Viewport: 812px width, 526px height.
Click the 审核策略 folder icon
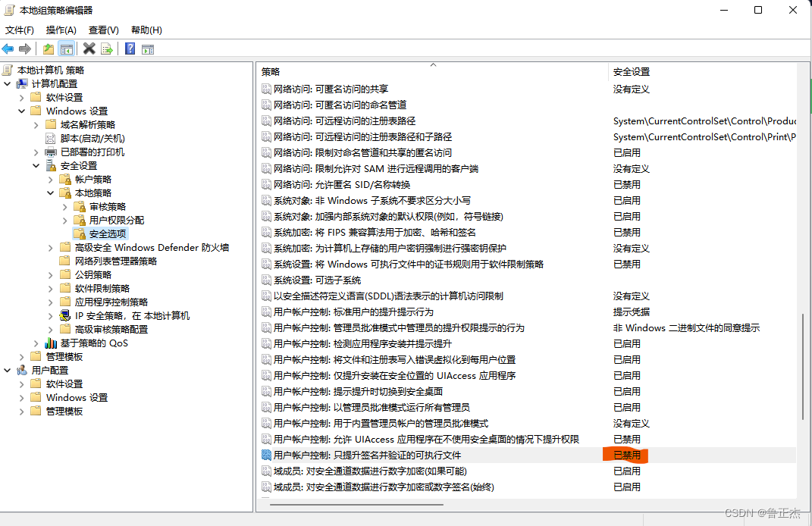(80, 207)
